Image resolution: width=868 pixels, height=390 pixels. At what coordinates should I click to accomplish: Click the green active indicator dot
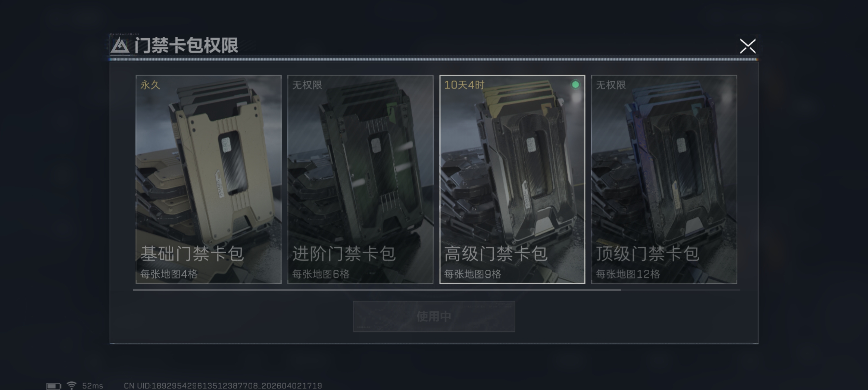point(575,84)
